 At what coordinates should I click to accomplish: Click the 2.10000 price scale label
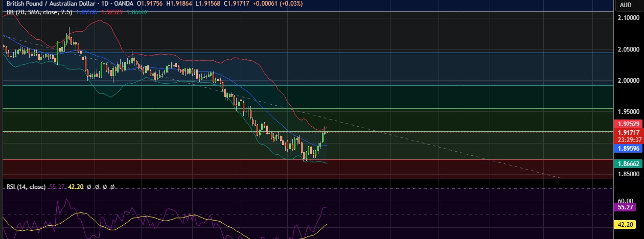(x=628, y=18)
